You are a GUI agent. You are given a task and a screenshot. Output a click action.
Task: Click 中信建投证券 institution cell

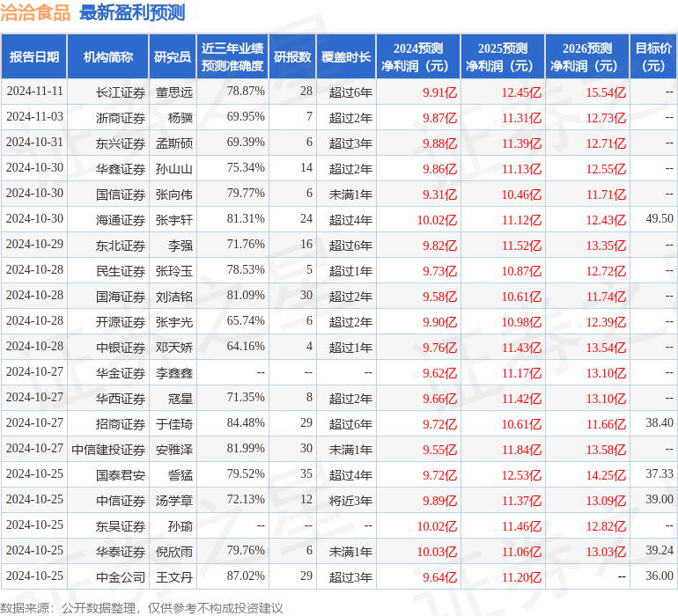(x=108, y=449)
